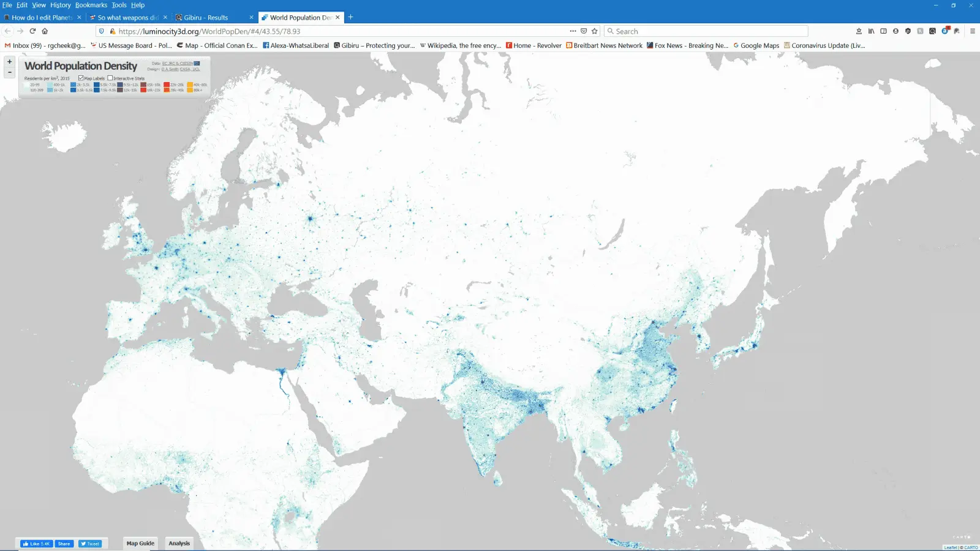Click the Map Guide button
This screenshot has width=980, height=551.
(140, 543)
